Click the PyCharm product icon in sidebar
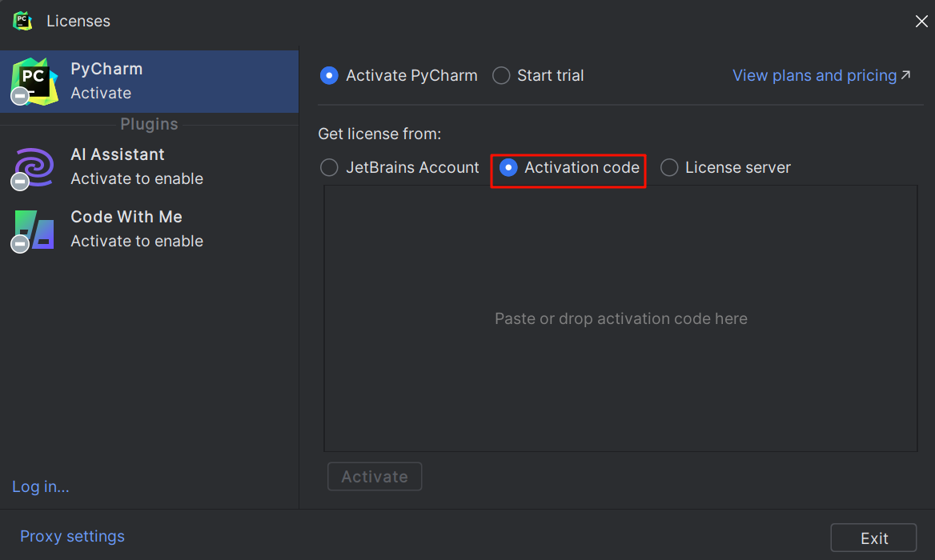935x560 pixels. click(34, 82)
